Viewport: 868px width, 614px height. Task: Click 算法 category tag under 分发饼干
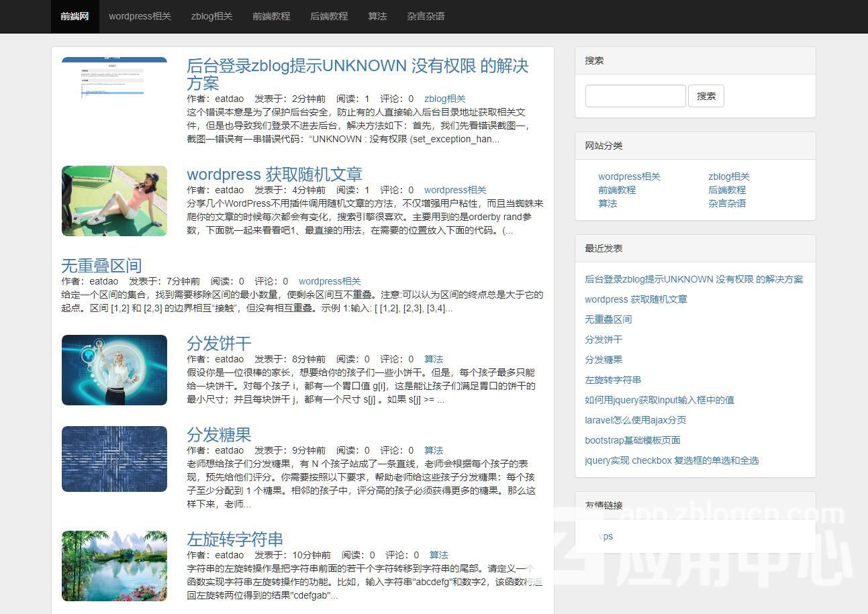(x=434, y=359)
